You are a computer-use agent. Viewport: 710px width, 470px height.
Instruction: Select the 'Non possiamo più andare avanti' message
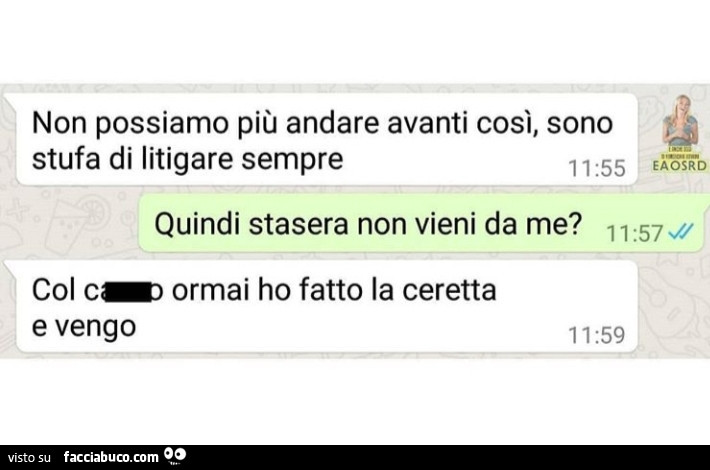[327, 139]
